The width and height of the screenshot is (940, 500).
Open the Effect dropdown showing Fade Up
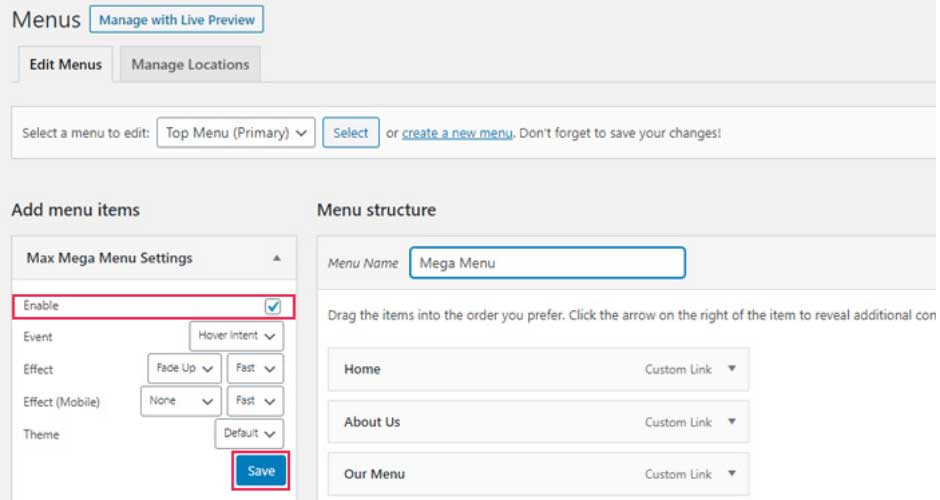coord(184,368)
